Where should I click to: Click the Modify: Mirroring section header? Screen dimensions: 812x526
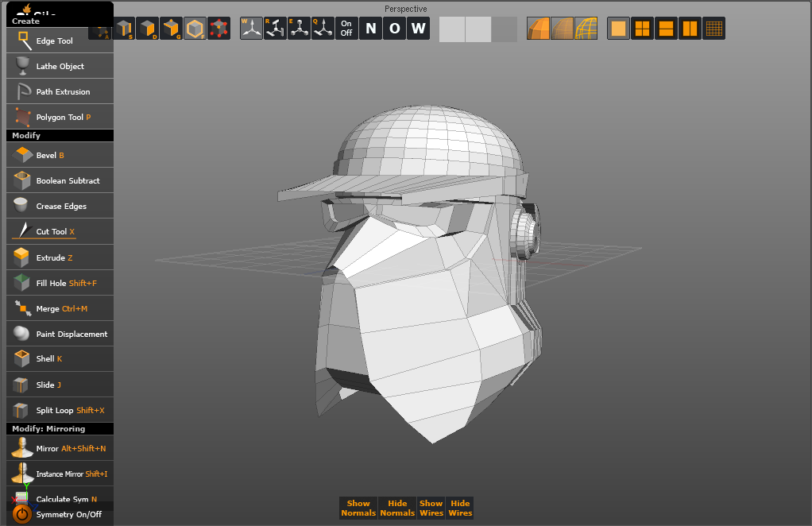pyautogui.click(x=60, y=429)
